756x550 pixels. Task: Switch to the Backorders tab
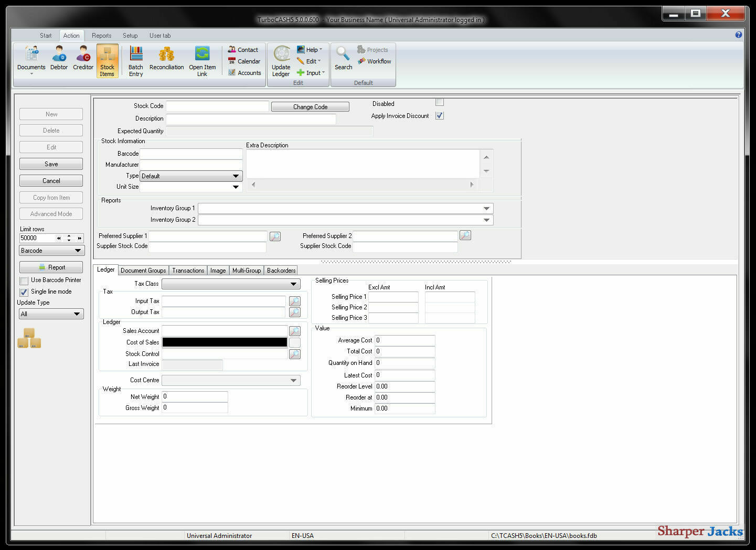281,271
